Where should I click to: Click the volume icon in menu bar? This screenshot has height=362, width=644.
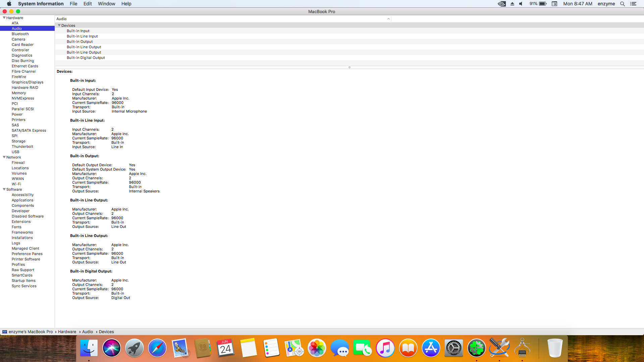[521, 4]
